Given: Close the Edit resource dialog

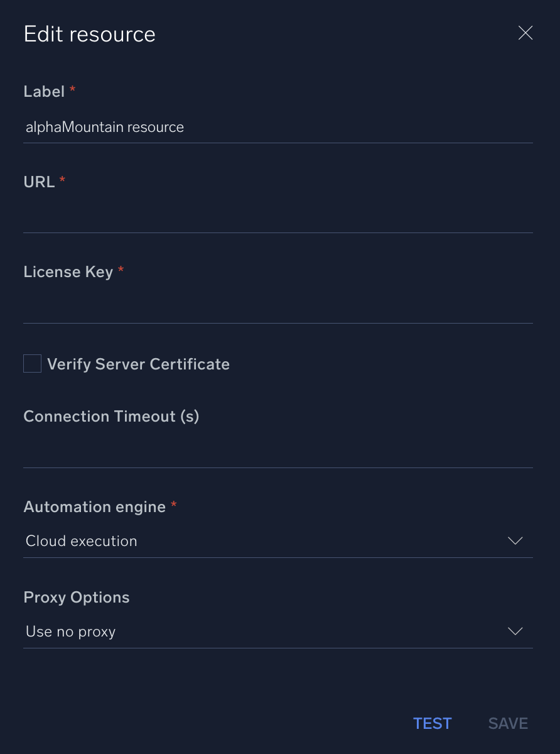Looking at the screenshot, I should pyautogui.click(x=525, y=33).
